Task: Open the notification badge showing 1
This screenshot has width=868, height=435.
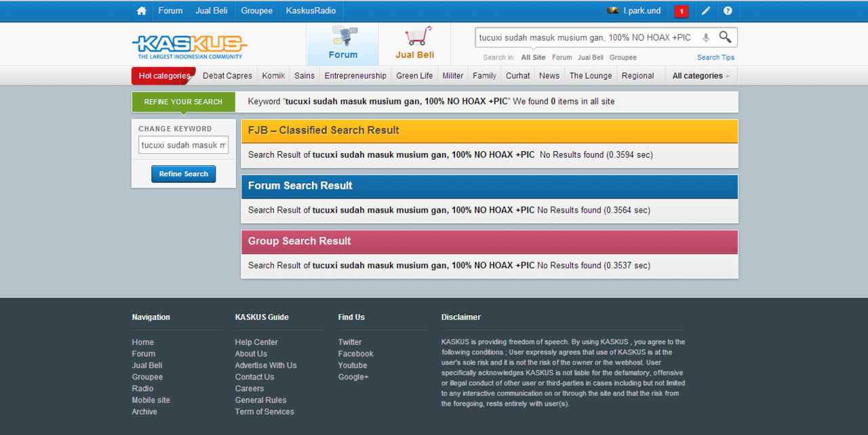Action: [x=682, y=11]
